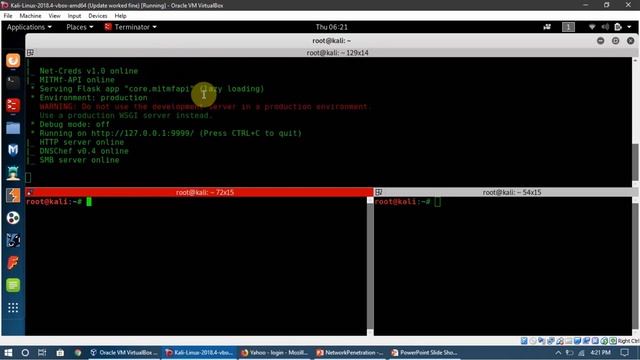
Task: Click the line 'Debug mode: off'
Action: coord(74,124)
